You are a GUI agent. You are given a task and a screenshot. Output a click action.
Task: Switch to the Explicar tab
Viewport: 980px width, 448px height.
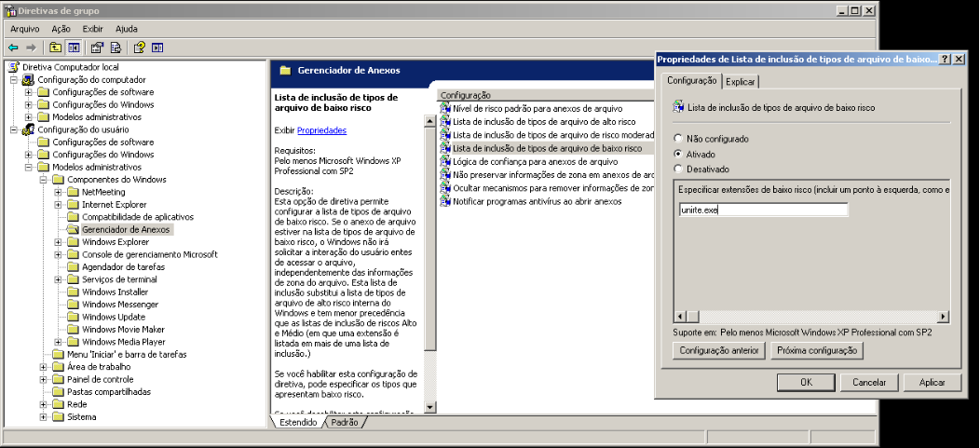740,82
